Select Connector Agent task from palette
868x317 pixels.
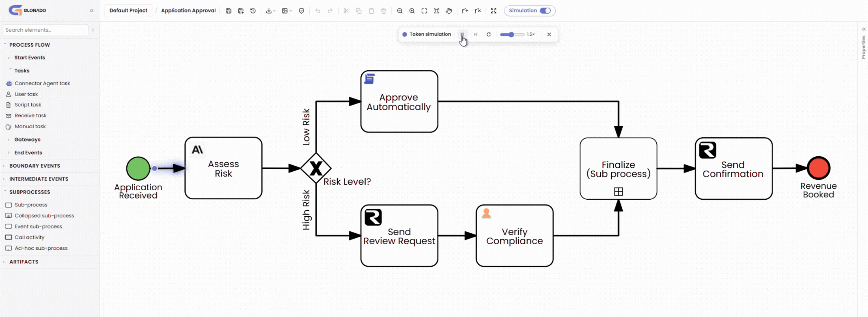(x=38, y=83)
